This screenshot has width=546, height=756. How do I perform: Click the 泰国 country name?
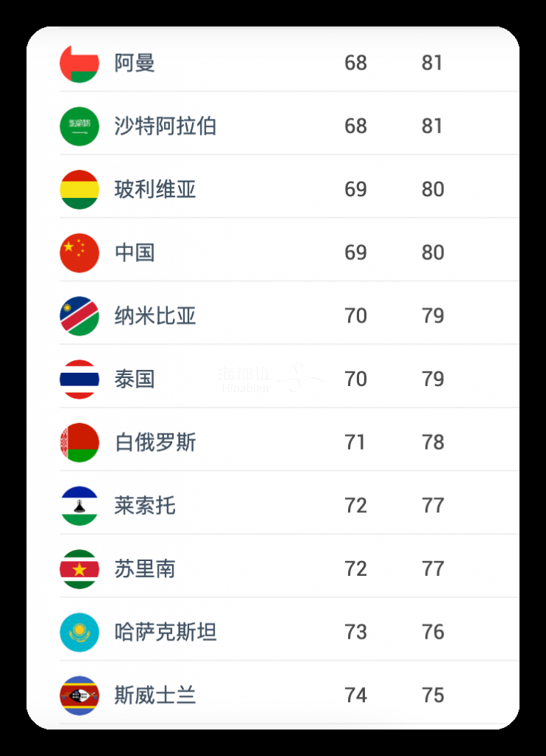[134, 379]
